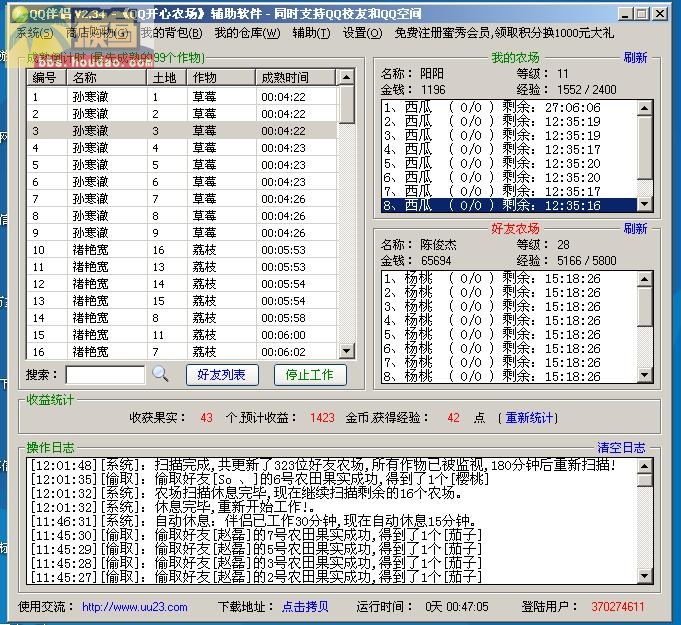Click the 操作日志 scroll-down arrow

tap(645, 576)
